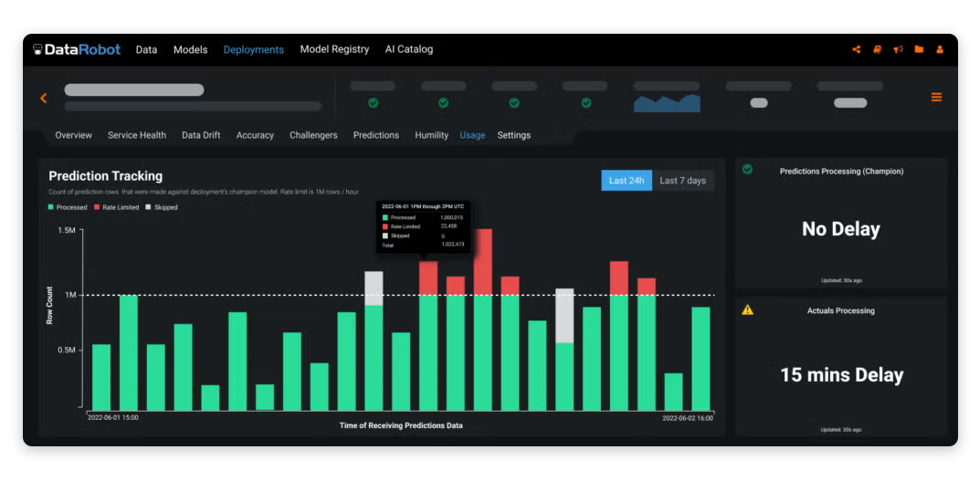This screenshot has width=980, height=481.
Task: Click red Rate Limited swatch in chart legend
Action: [x=97, y=207]
